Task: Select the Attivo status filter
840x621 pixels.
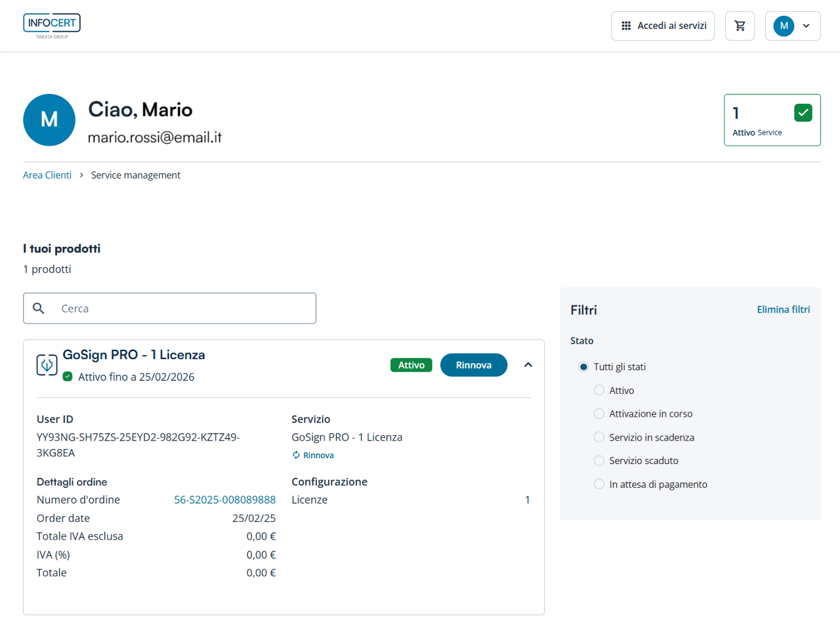Action: click(x=598, y=391)
